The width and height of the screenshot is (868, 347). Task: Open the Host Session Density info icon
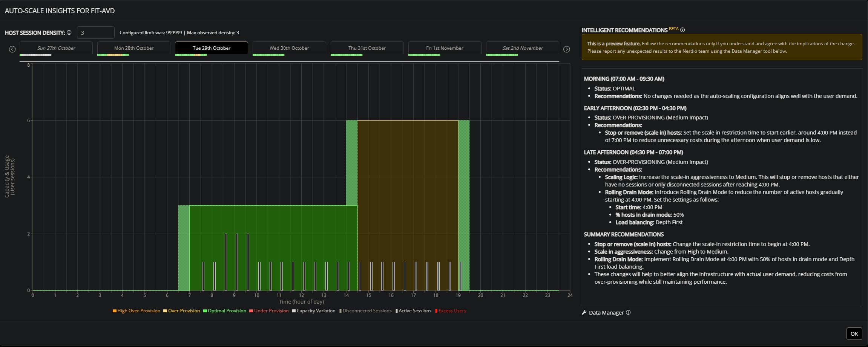(69, 33)
